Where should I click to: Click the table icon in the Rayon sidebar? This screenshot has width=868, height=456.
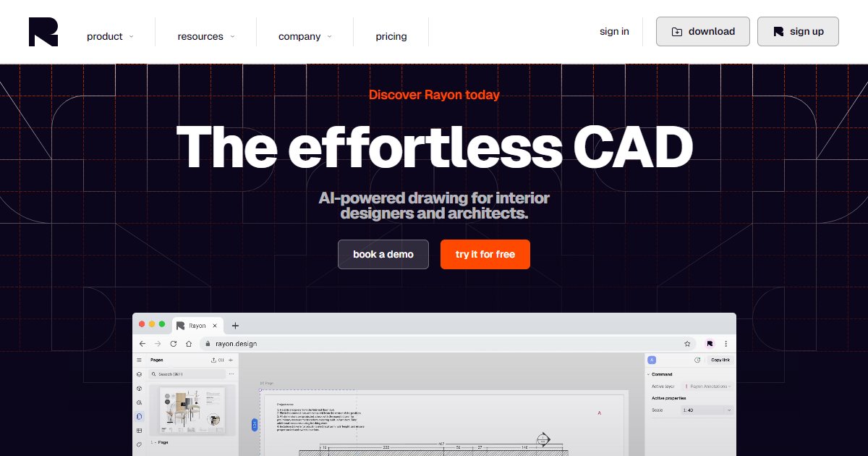[x=139, y=431]
